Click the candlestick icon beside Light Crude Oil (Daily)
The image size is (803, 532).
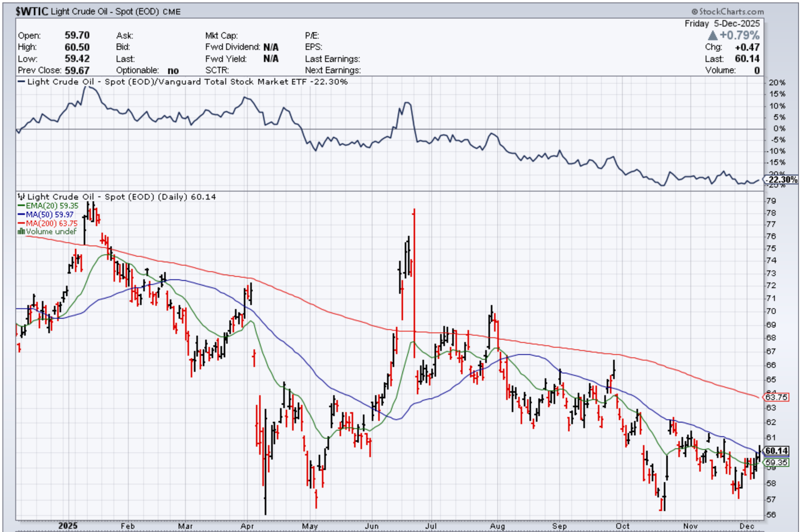click(x=21, y=196)
